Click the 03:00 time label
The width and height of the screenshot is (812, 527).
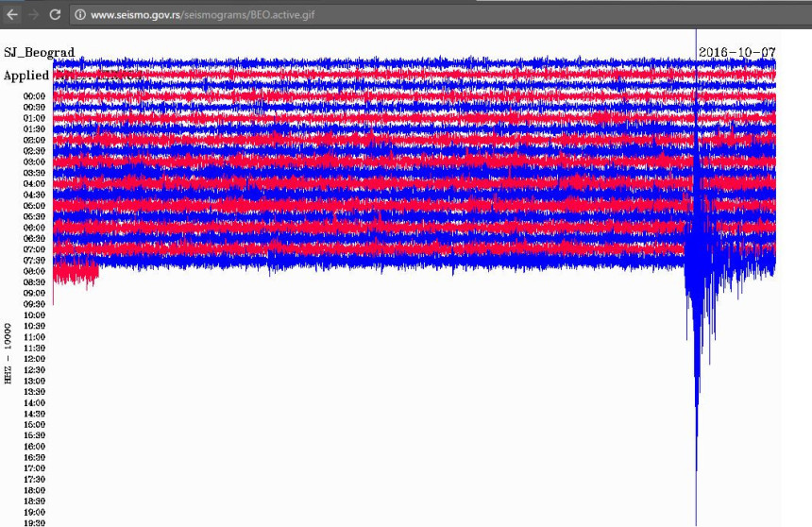tap(34, 161)
